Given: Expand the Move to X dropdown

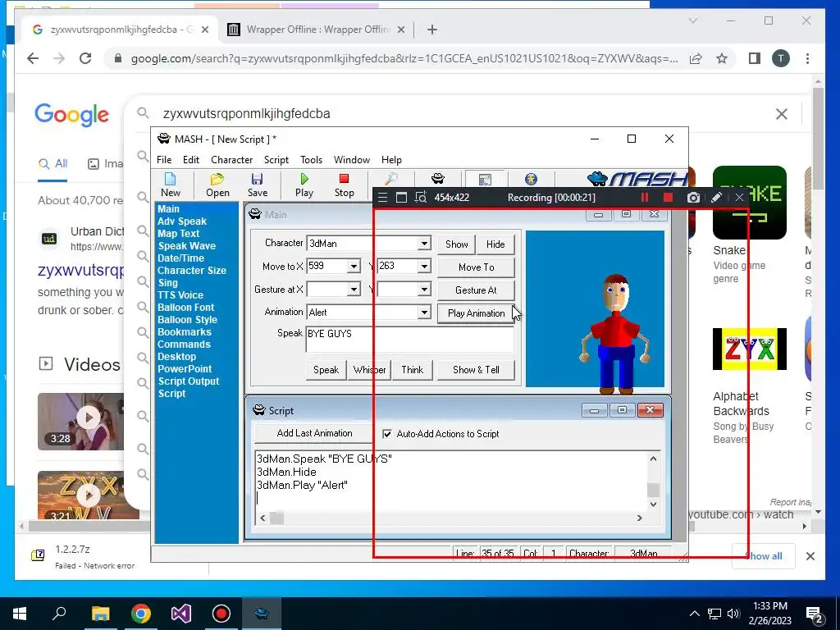Looking at the screenshot, I should [354, 267].
